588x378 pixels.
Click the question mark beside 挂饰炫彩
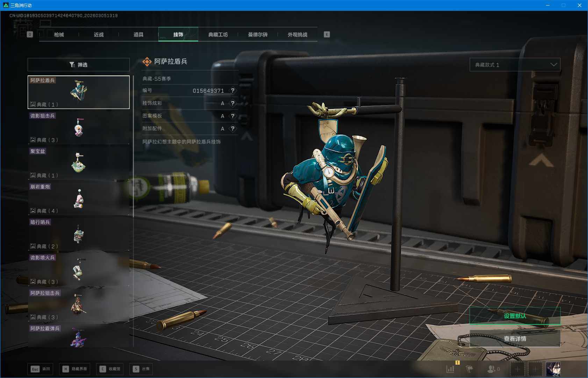click(233, 103)
